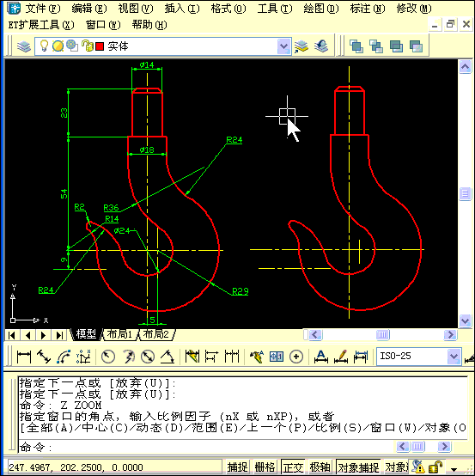Select the Jogged Radius dimension tool
The image size is (475, 476).
(128, 357)
